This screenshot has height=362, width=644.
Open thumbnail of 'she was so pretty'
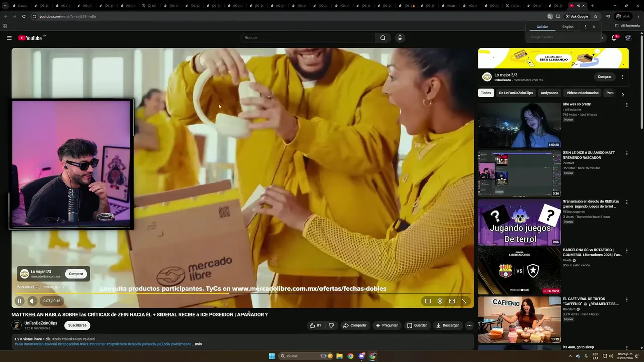click(519, 125)
